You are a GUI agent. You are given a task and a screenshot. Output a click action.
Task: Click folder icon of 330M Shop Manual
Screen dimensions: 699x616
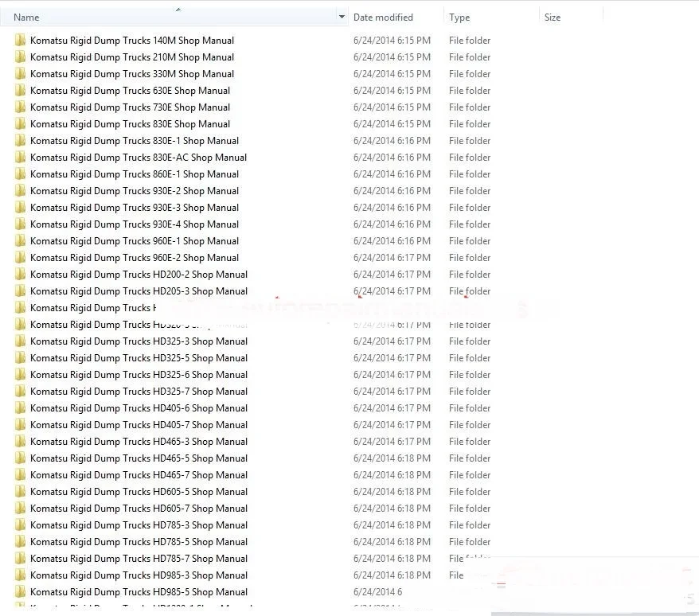tap(20, 74)
